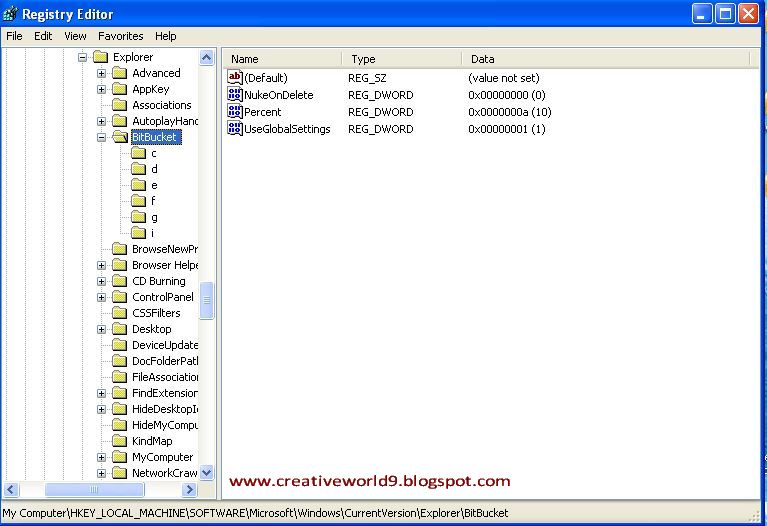Expand the CD Burning key
The image size is (767, 526).
click(101, 281)
